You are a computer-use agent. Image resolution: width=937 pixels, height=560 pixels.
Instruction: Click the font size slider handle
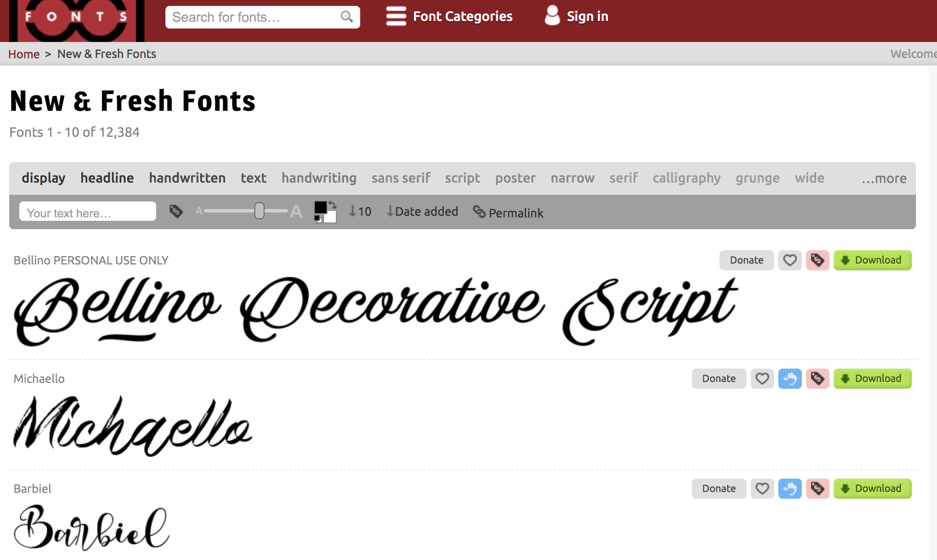tap(259, 211)
